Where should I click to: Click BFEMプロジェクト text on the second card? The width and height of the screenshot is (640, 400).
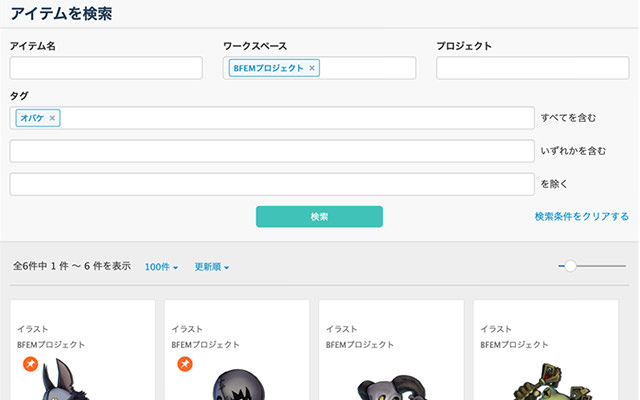(205, 345)
